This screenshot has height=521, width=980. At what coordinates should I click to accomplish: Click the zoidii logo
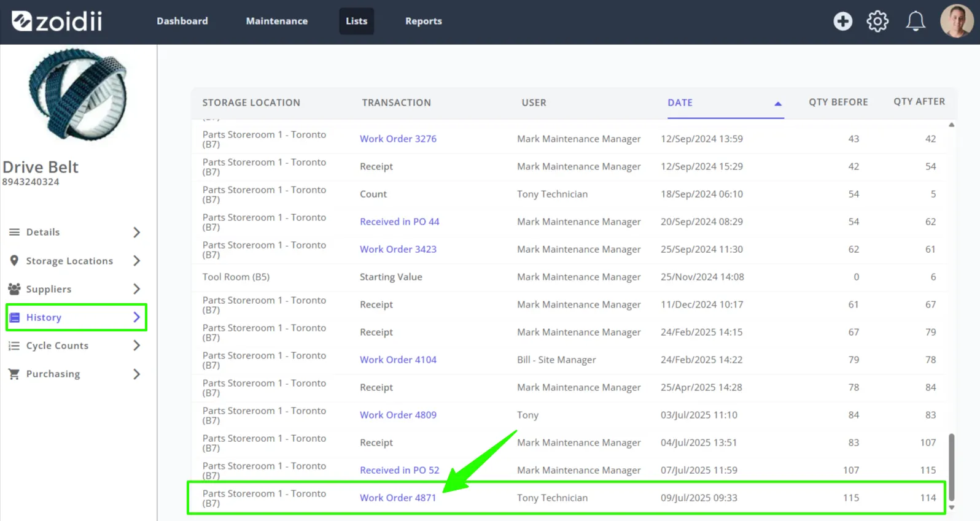pyautogui.click(x=57, y=21)
